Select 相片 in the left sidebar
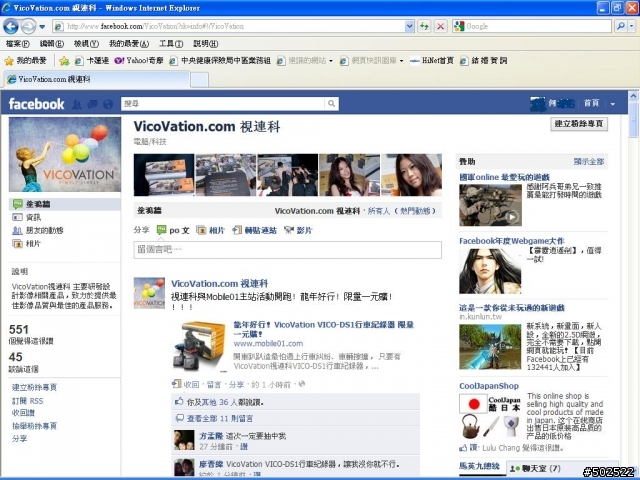 click(33, 244)
